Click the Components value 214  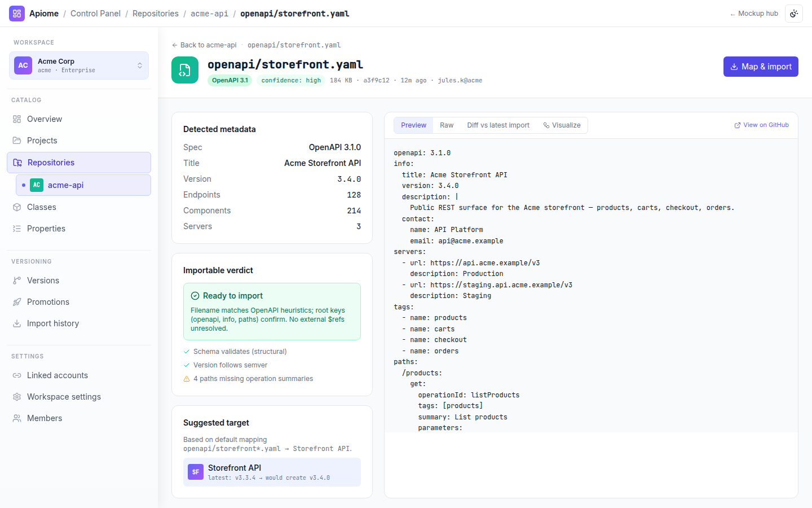(354, 211)
